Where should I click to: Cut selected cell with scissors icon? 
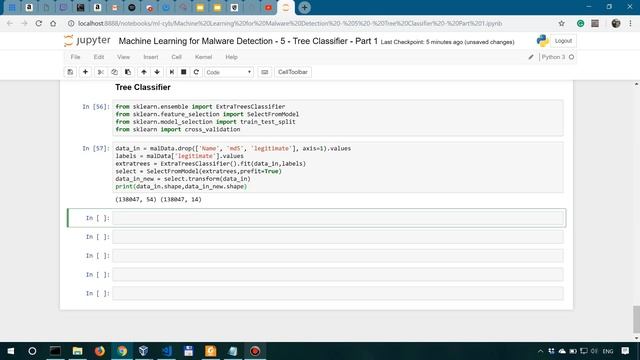(100, 72)
